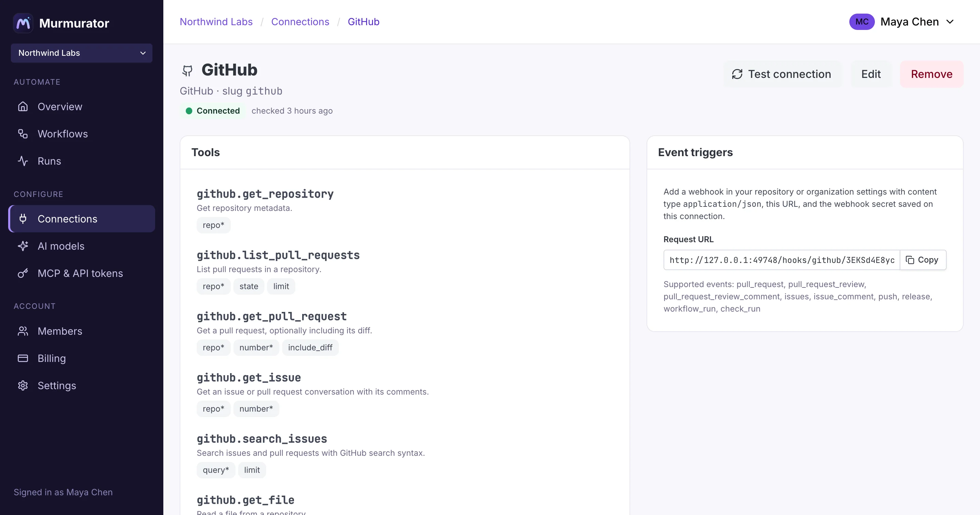
Task: Click the Edit button
Action: 871,74
